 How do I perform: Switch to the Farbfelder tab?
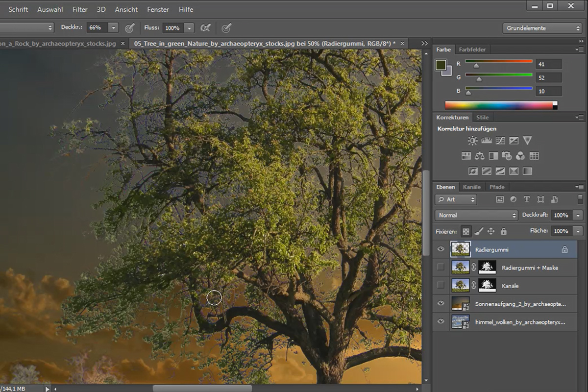(472, 49)
